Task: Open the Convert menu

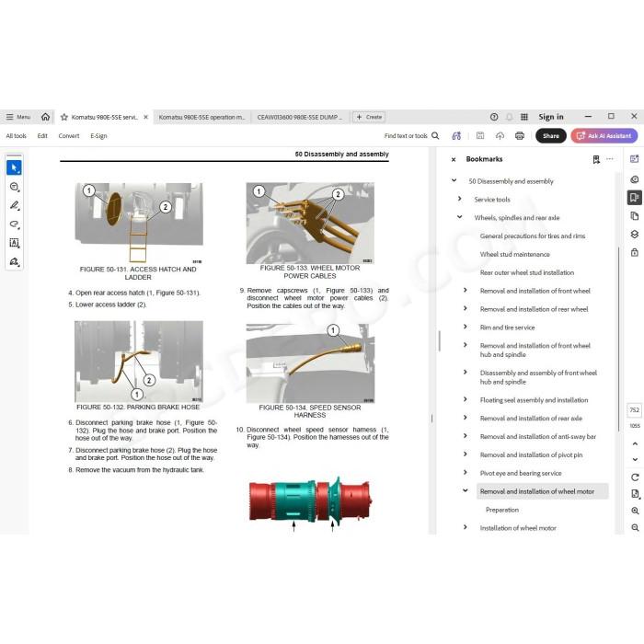Action: coord(69,136)
